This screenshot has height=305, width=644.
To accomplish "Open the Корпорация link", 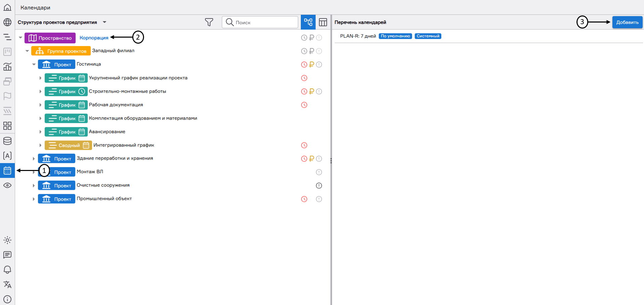I will coord(94,38).
